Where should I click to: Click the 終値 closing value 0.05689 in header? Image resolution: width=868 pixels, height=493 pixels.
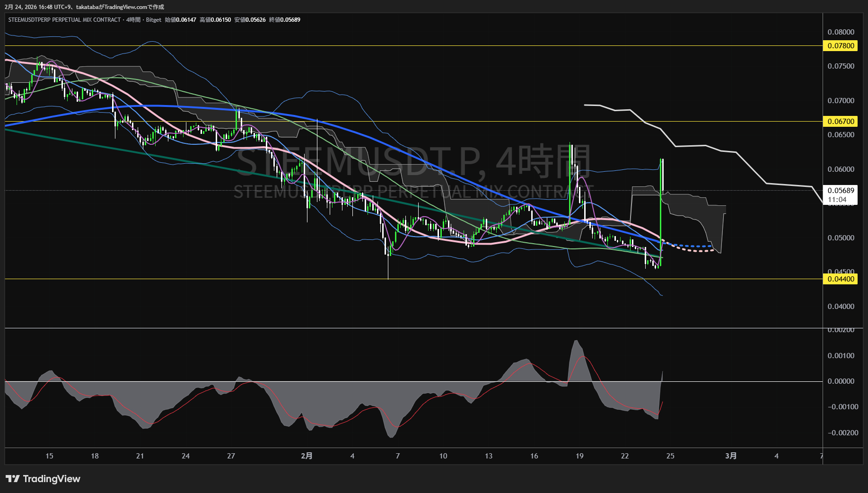click(290, 20)
